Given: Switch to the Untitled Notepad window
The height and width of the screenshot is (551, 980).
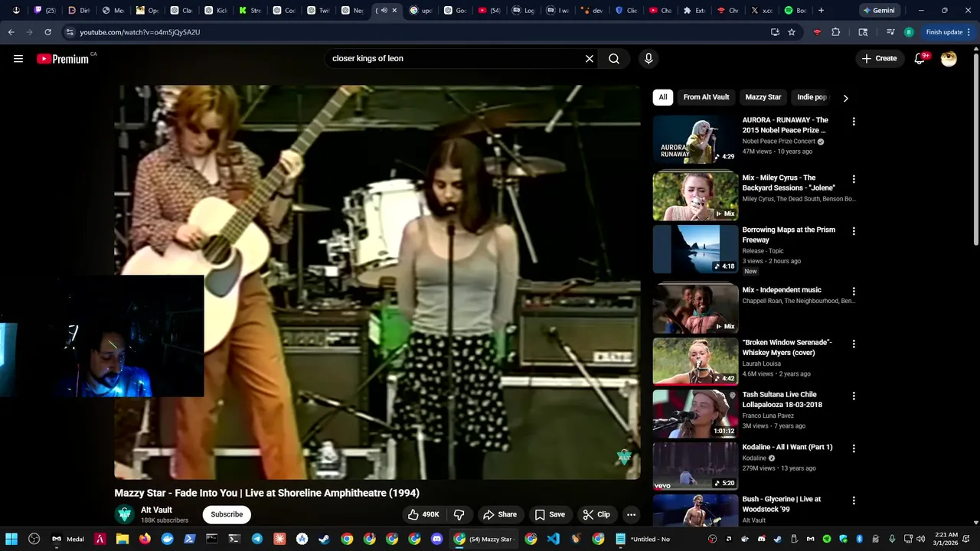Looking at the screenshot, I should pyautogui.click(x=643, y=539).
